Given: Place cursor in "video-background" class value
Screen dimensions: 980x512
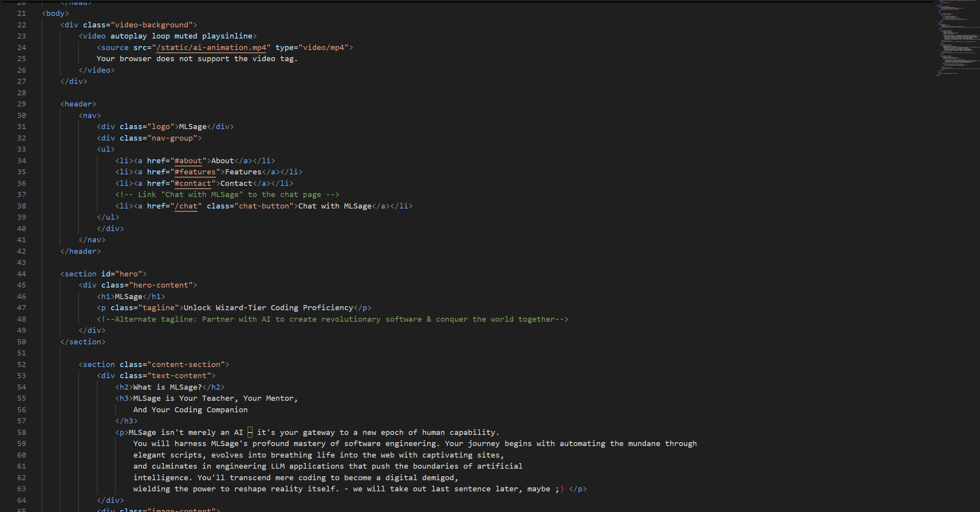Looking at the screenshot, I should coord(151,25).
